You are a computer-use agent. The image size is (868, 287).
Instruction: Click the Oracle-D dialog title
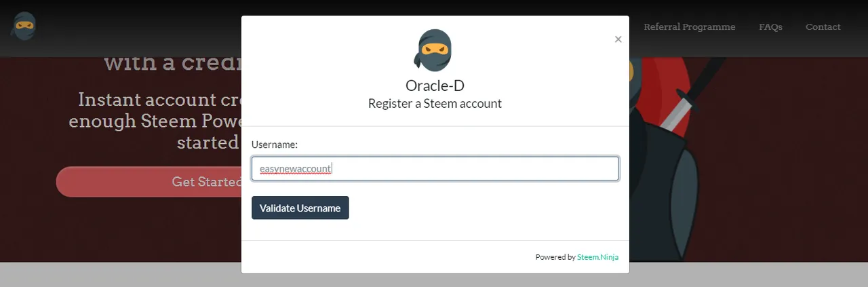[435, 85]
